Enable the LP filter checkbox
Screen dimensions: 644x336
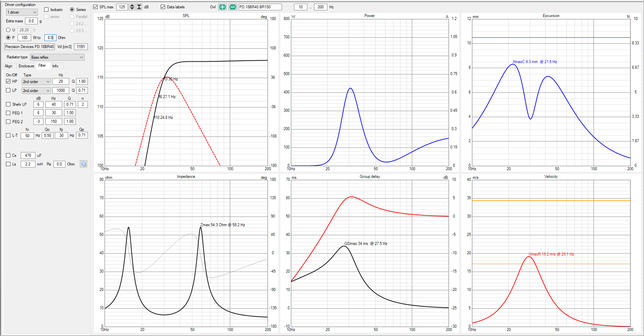pyautogui.click(x=8, y=90)
